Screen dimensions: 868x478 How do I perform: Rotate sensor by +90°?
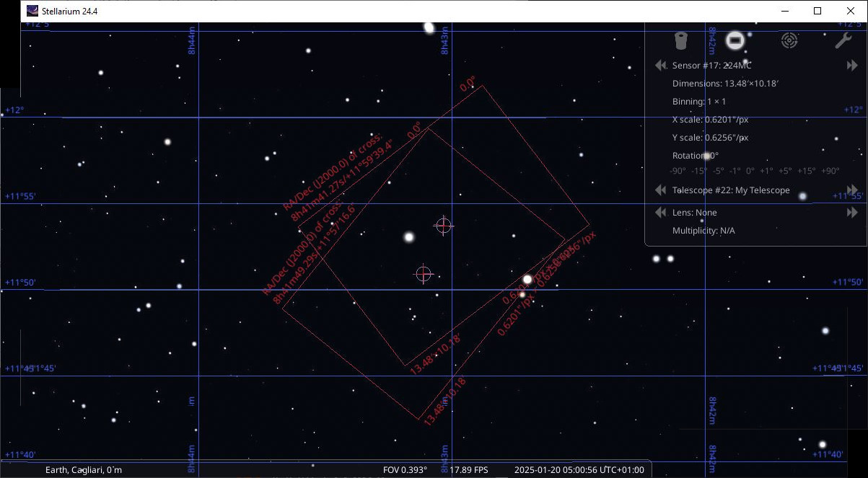coord(829,171)
